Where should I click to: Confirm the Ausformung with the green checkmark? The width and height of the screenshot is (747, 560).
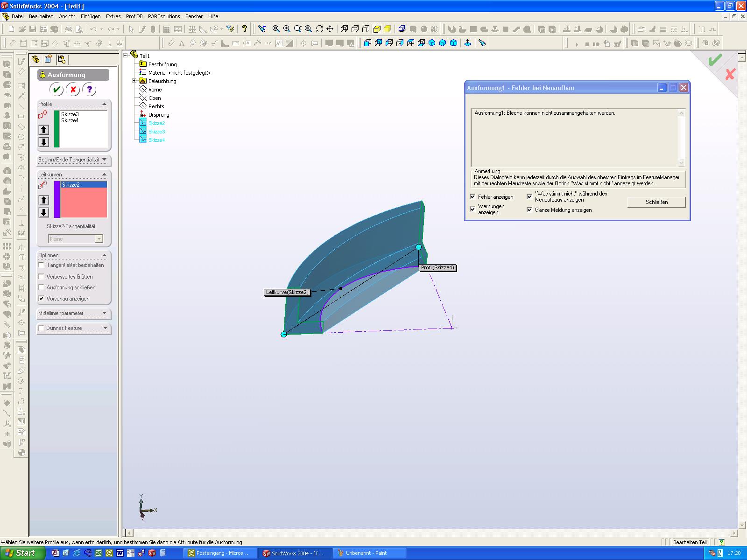(x=56, y=89)
